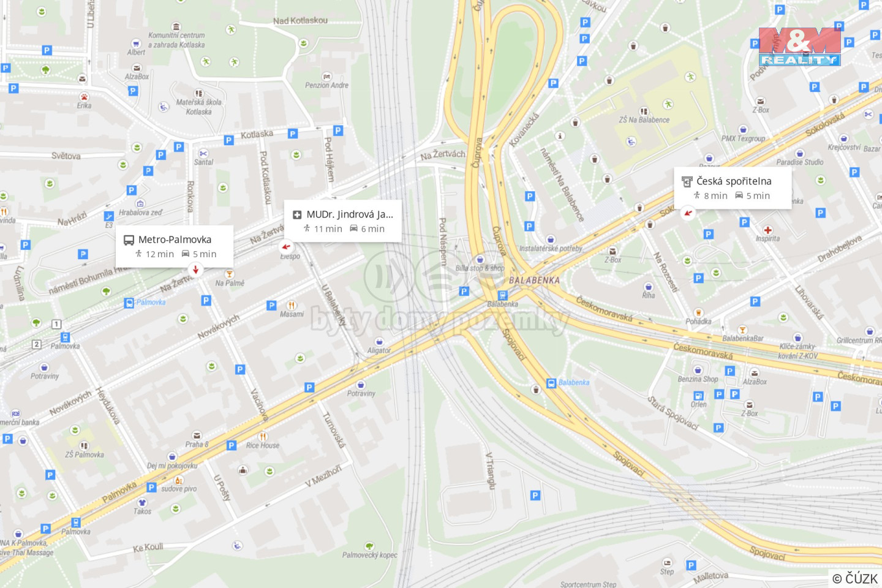
Task: Select the Masami restaurant icon
Action: pos(292,305)
